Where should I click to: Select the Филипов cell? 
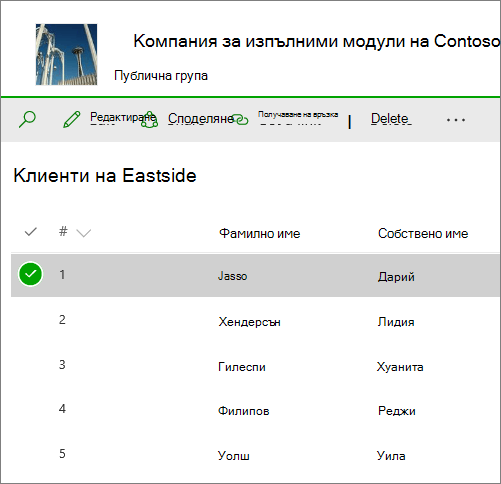pos(244,411)
